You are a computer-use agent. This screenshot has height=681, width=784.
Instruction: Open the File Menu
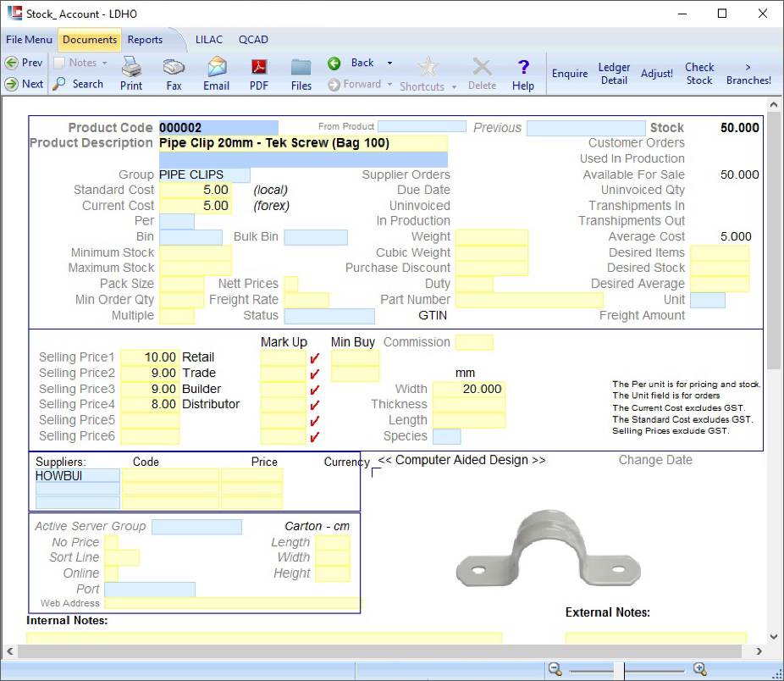click(x=29, y=39)
